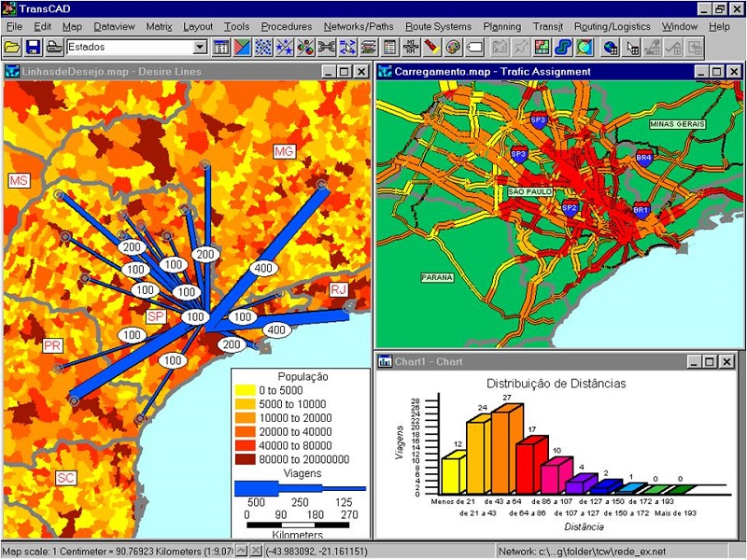Click the MS state label on map
The width and height of the screenshot is (747, 560).
click(x=19, y=181)
